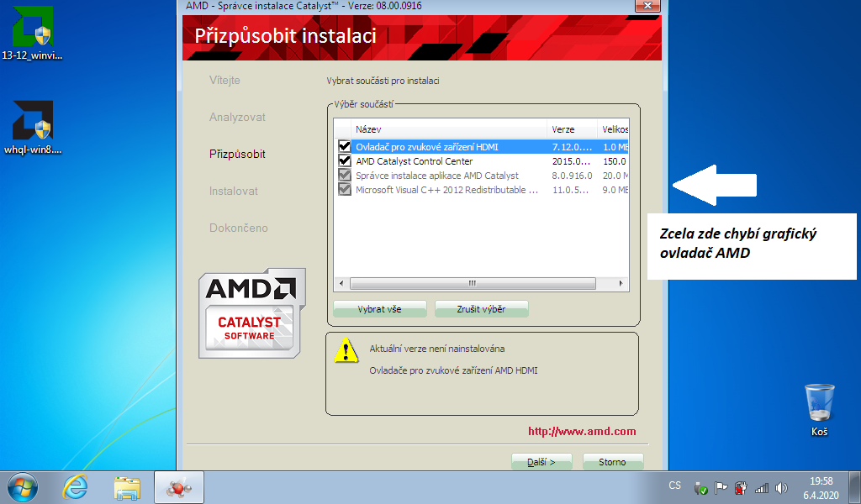
Task: Click the list's right scroll arrow
Action: [621, 284]
